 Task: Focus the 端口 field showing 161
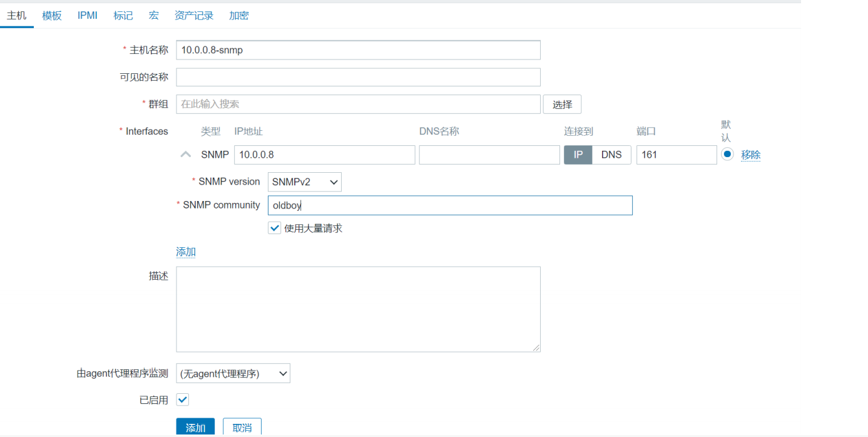pyautogui.click(x=677, y=155)
